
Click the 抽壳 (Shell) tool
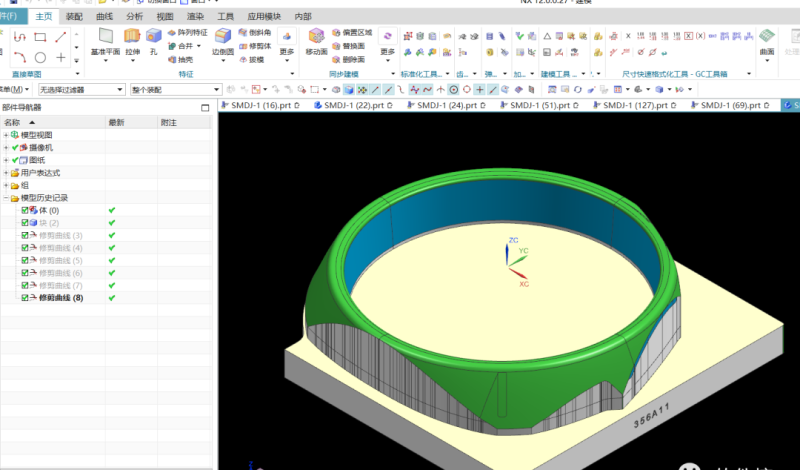pyautogui.click(x=183, y=59)
